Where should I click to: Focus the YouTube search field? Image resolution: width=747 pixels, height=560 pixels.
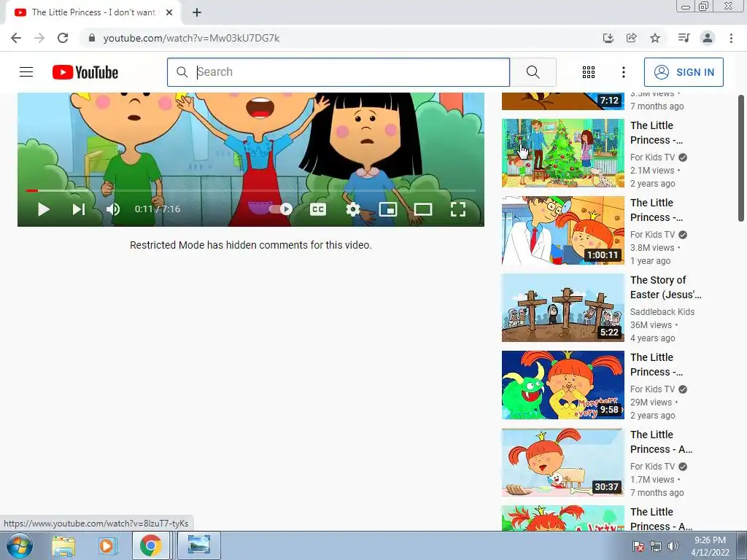338,72
